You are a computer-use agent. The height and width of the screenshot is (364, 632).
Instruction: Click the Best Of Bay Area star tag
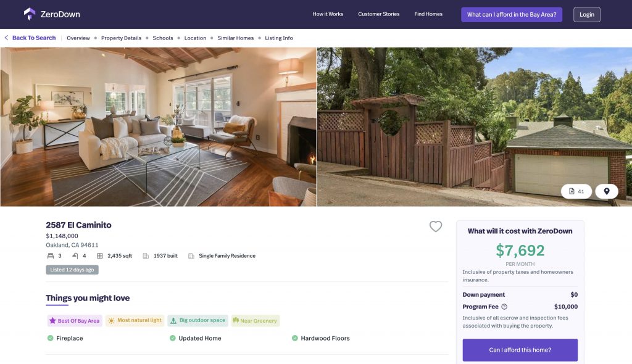pyautogui.click(x=75, y=320)
